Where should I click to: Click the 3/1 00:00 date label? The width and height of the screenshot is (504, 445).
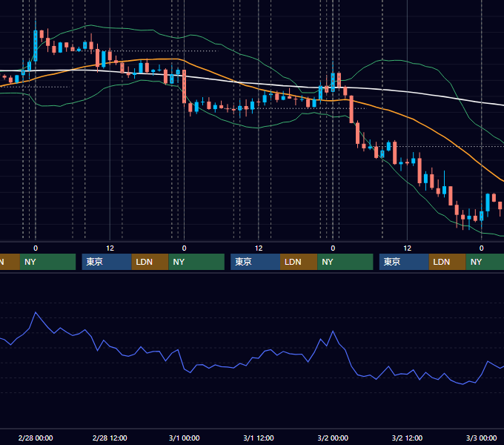pos(184,438)
